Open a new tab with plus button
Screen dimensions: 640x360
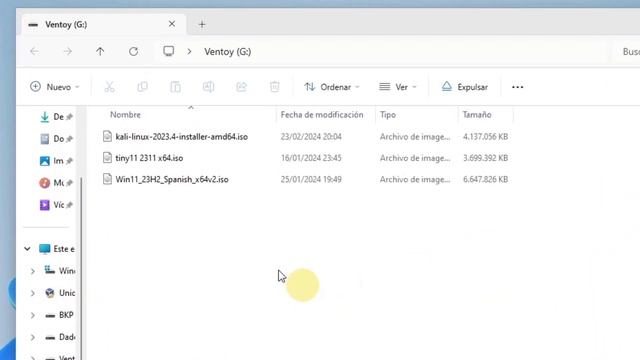pos(202,24)
